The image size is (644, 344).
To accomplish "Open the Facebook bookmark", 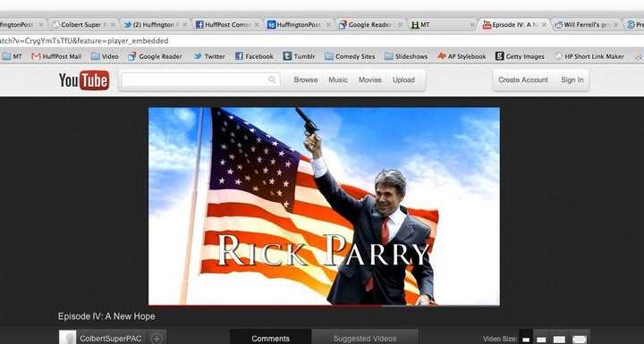I will click(x=254, y=56).
